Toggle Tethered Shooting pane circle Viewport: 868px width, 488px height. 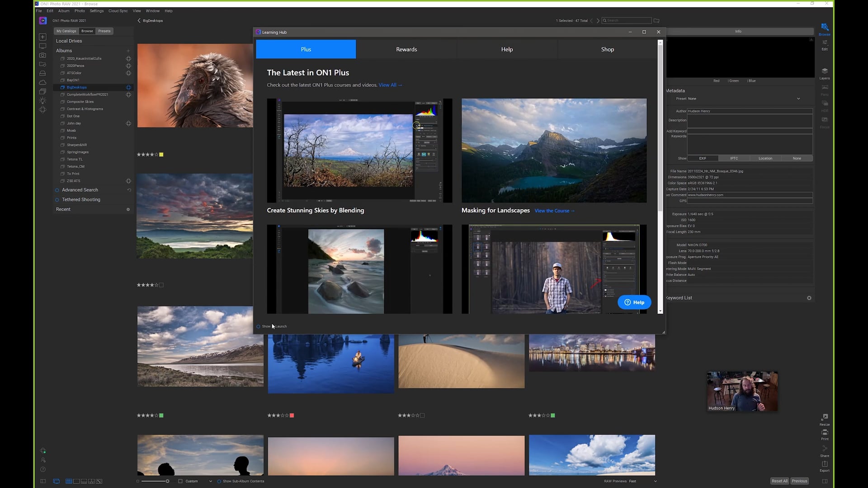tap(57, 200)
